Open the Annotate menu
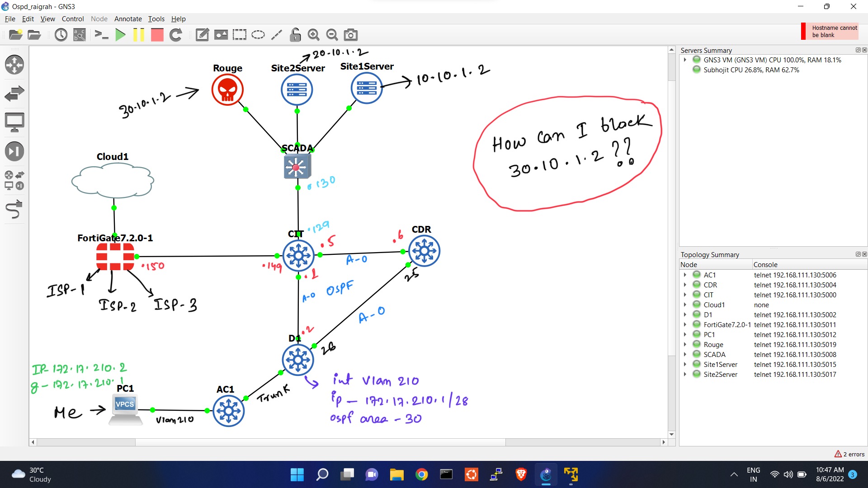 tap(128, 19)
